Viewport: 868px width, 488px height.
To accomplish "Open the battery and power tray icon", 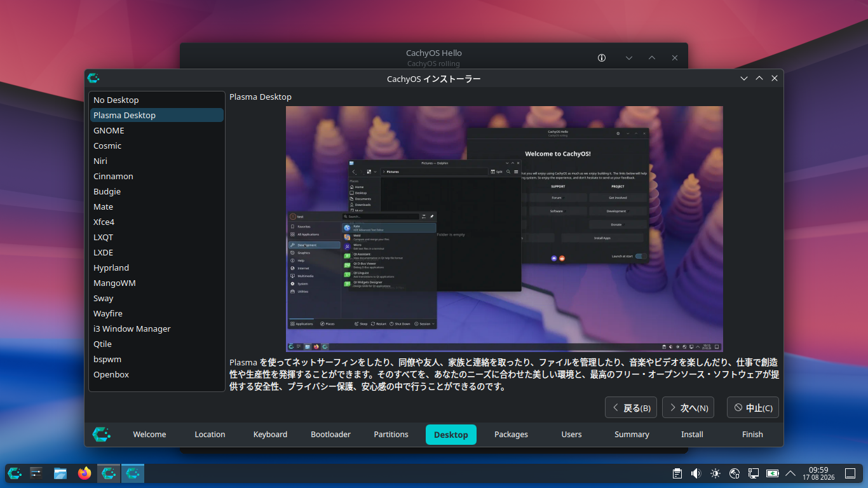I will (773, 473).
